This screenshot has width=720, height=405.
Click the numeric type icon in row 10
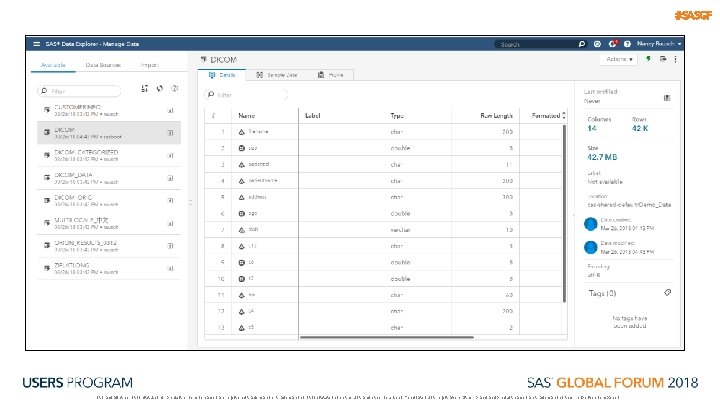[242, 279]
